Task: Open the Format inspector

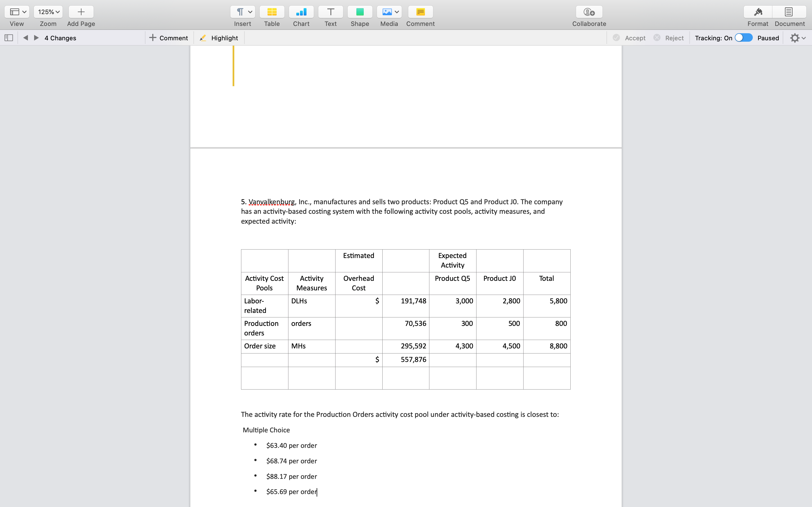Action: (x=758, y=12)
